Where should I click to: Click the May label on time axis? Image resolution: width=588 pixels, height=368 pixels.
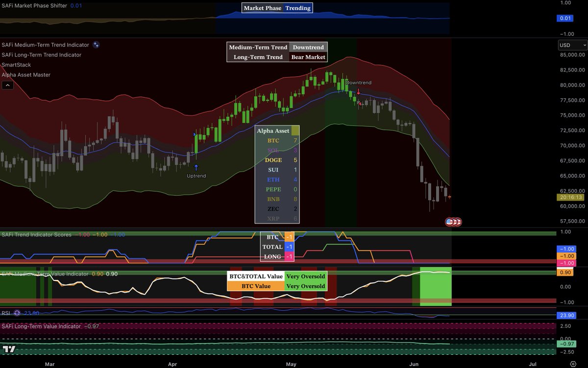(291, 364)
